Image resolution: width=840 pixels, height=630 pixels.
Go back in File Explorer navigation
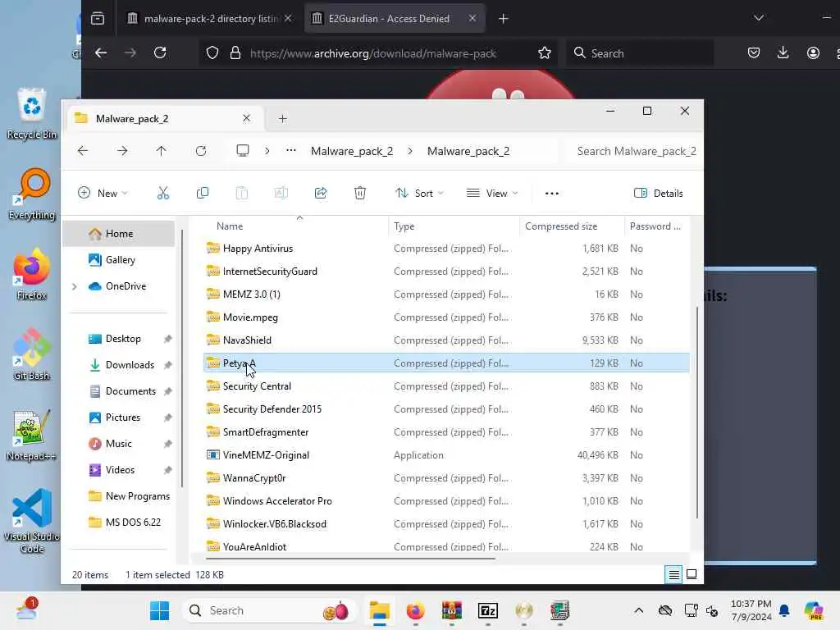[x=83, y=151]
